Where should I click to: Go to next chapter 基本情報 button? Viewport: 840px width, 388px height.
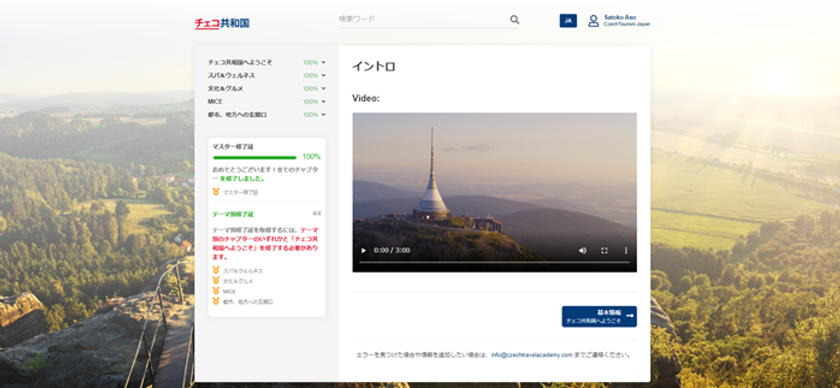599,316
